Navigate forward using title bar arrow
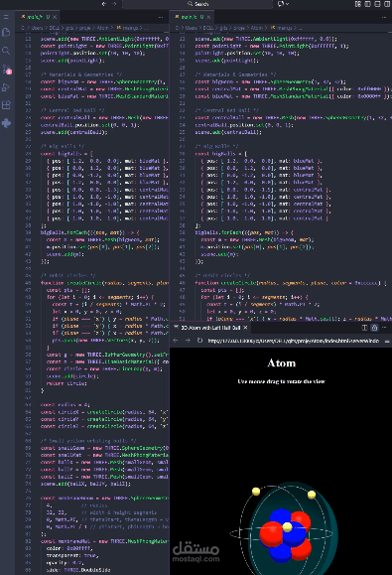 (x=114, y=4)
